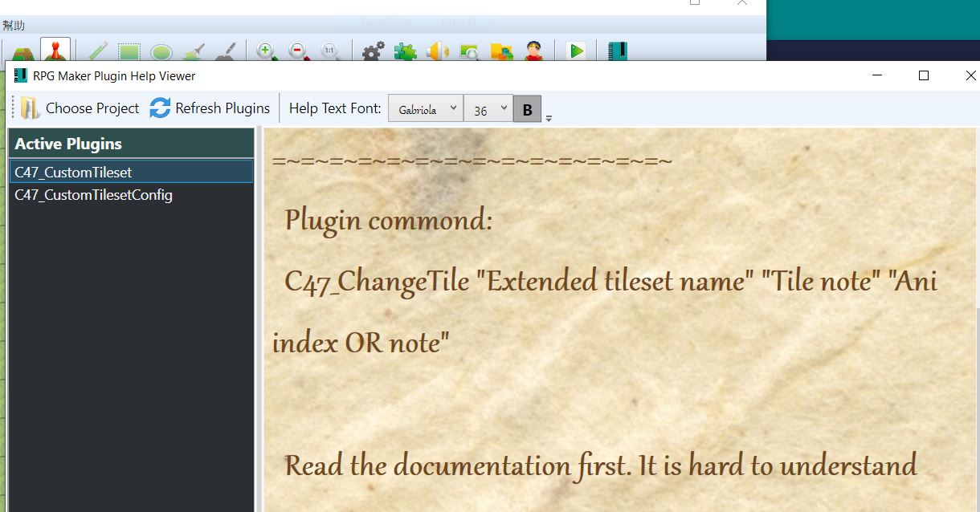
Task: Open the Plugin Manager puzzle icon
Action: click(x=405, y=52)
